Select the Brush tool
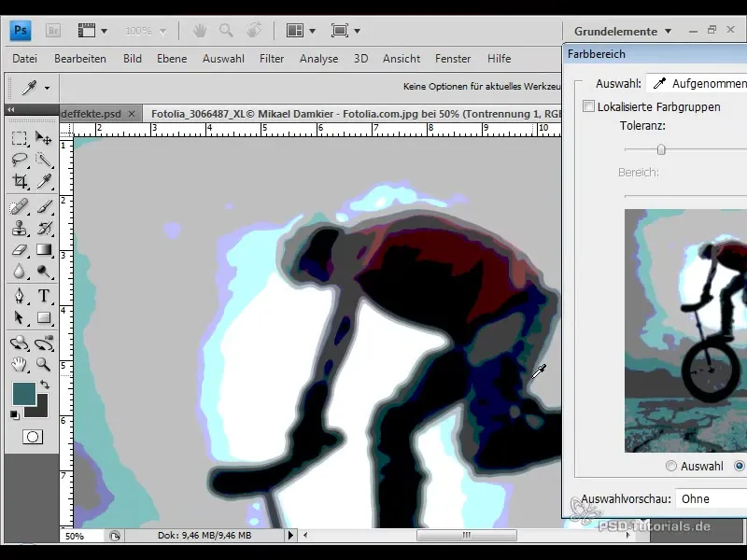The height and width of the screenshot is (560, 747). [x=43, y=207]
